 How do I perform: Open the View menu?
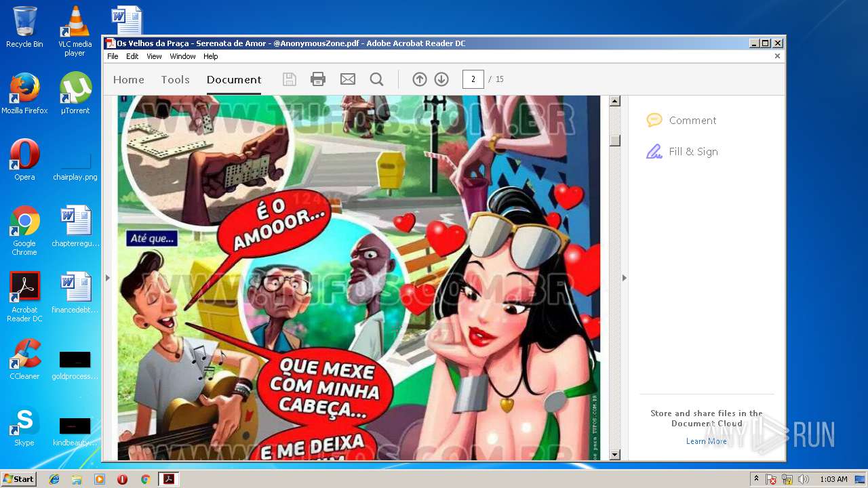[x=155, y=56]
